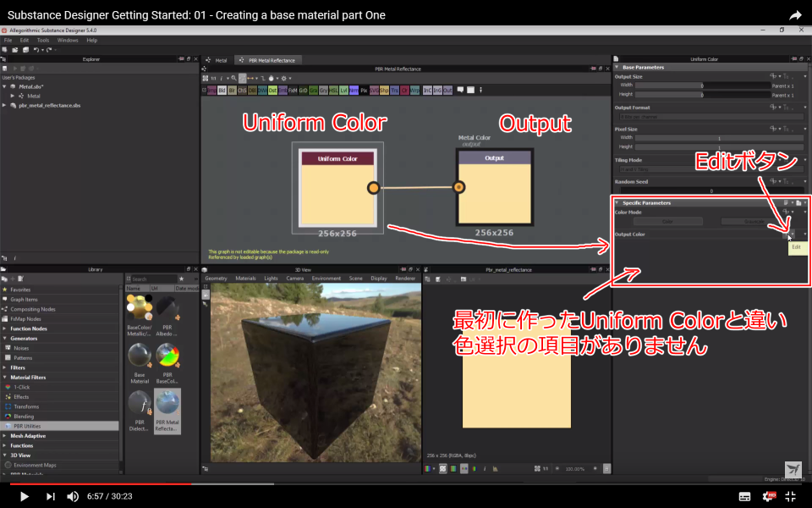This screenshot has height=508, width=812.
Task: Open the Environment menu in 3D View
Action: 326,279
